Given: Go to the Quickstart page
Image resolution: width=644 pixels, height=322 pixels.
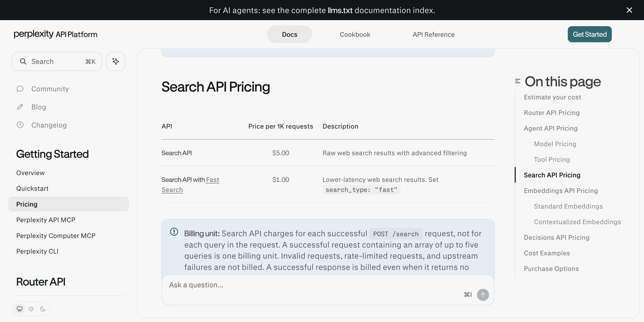Looking at the screenshot, I should tap(32, 188).
